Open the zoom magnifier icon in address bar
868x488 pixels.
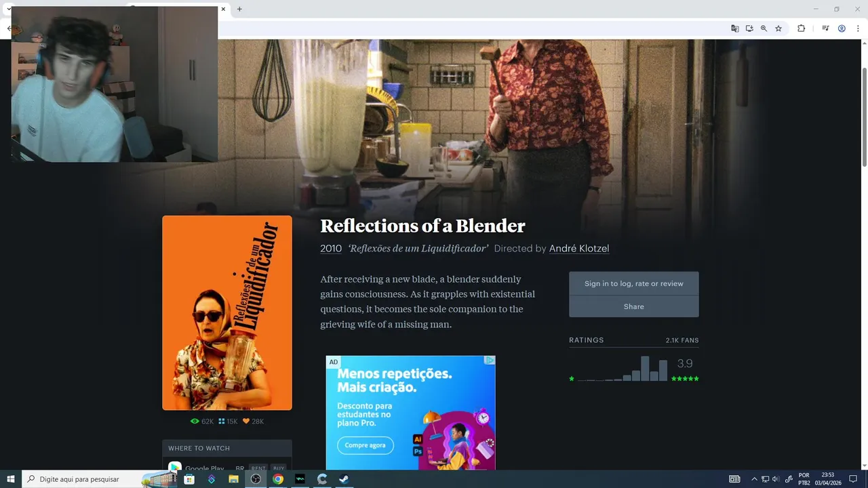[x=764, y=28]
